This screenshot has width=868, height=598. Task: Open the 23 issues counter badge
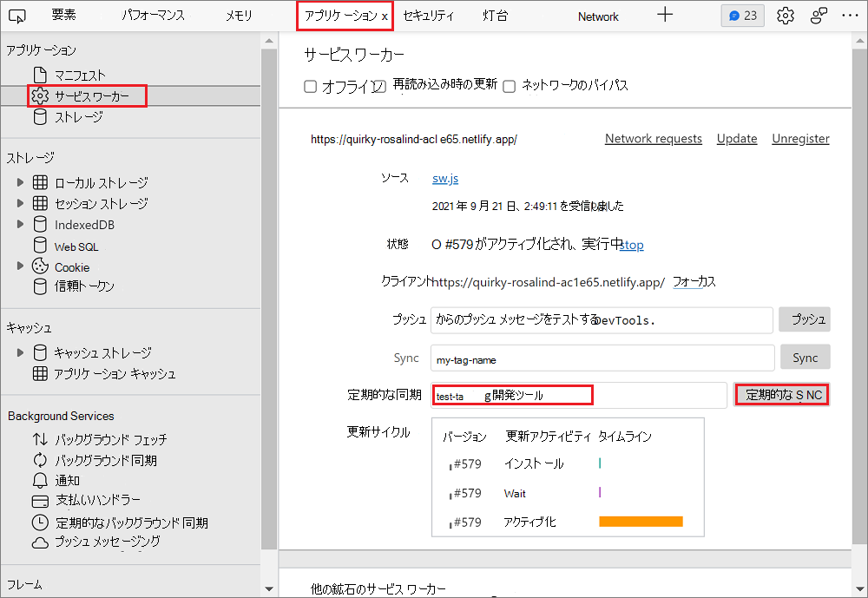tap(742, 16)
